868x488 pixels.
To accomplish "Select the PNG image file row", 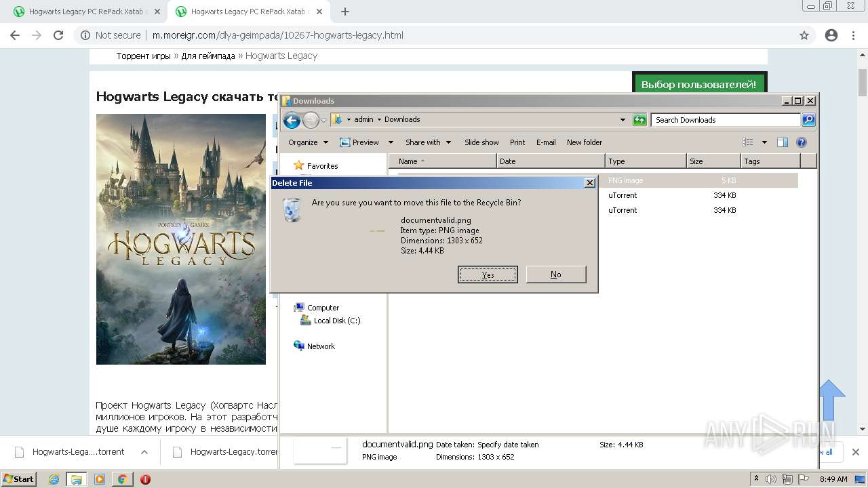I will point(698,180).
